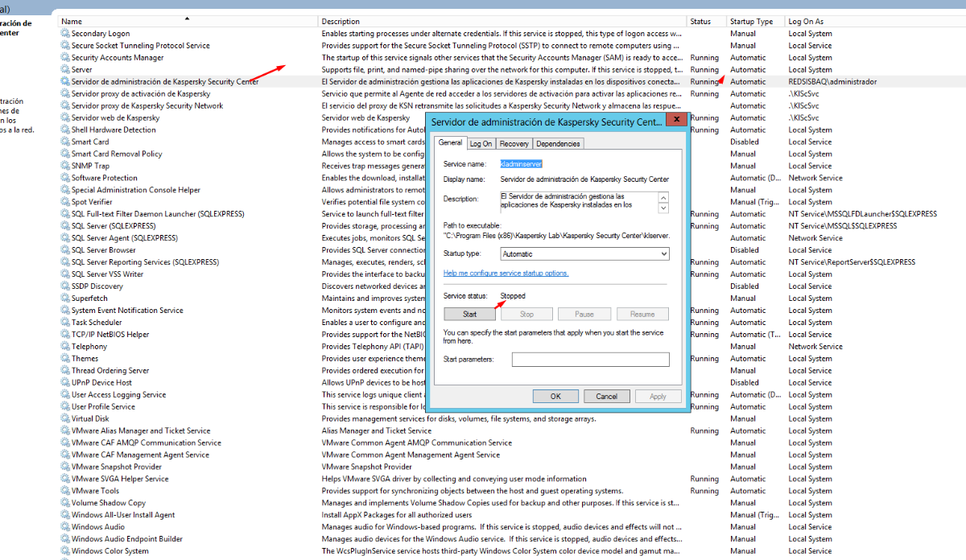
Task: Select TCP/IP NetBIOS Helper service
Action: pos(512,335)
